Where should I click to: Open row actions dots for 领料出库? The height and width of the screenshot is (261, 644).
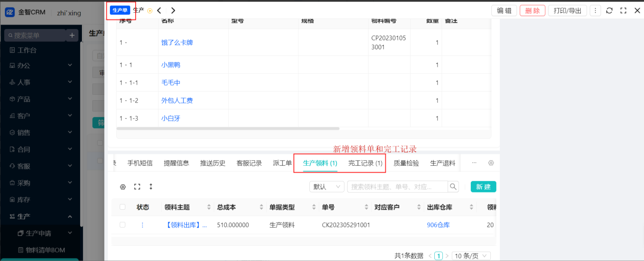[142, 225]
